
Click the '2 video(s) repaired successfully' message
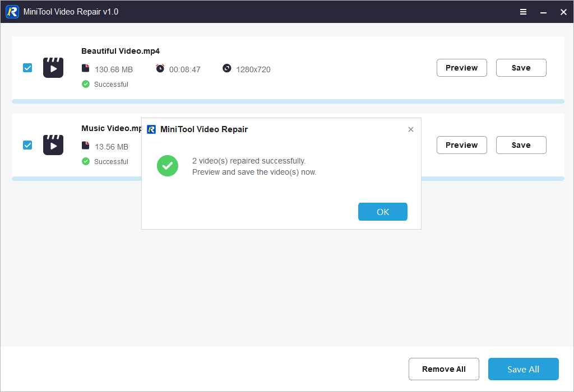pos(249,161)
